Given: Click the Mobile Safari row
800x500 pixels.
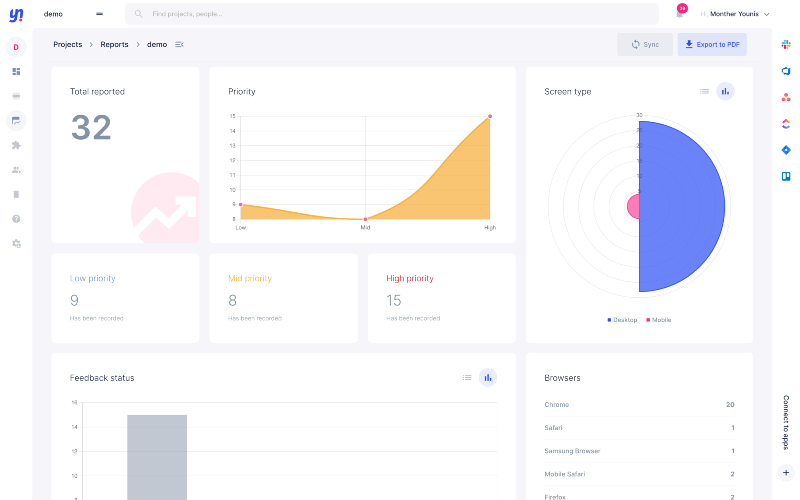Looking at the screenshot, I should pyautogui.click(x=639, y=474).
